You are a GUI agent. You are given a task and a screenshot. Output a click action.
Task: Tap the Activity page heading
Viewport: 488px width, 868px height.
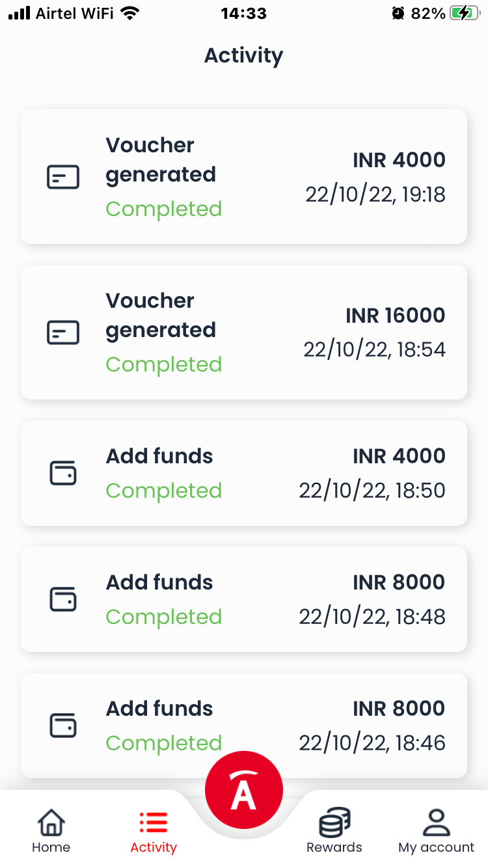click(x=244, y=55)
